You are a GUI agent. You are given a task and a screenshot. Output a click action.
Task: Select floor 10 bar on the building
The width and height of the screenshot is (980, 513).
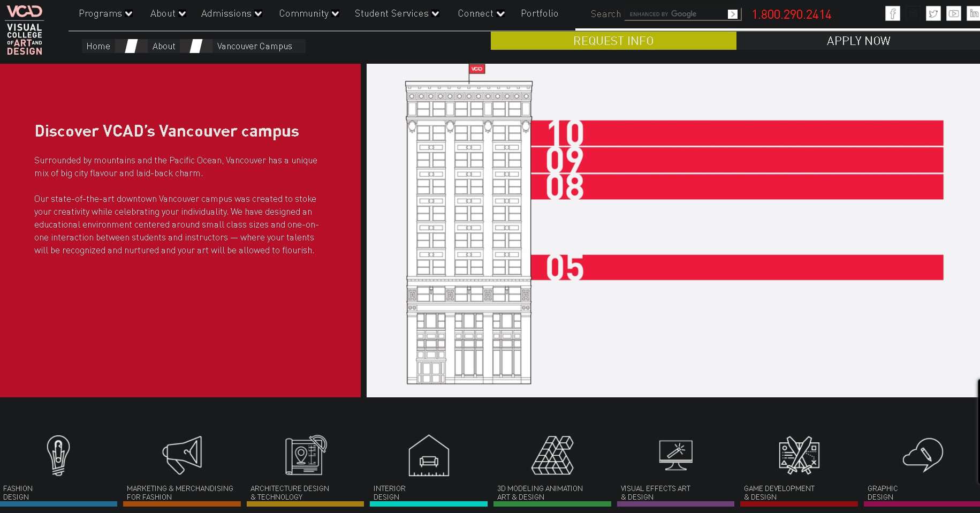pos(737,133)
